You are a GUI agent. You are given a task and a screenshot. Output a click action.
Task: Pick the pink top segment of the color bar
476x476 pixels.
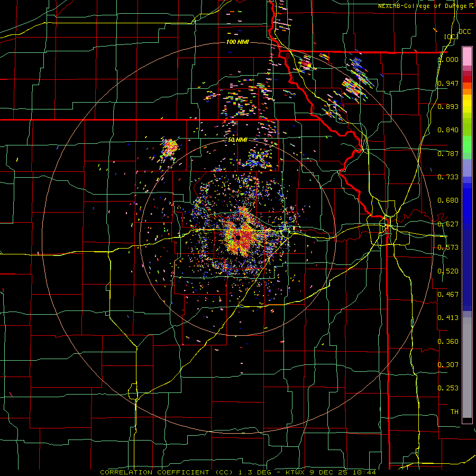467,56
